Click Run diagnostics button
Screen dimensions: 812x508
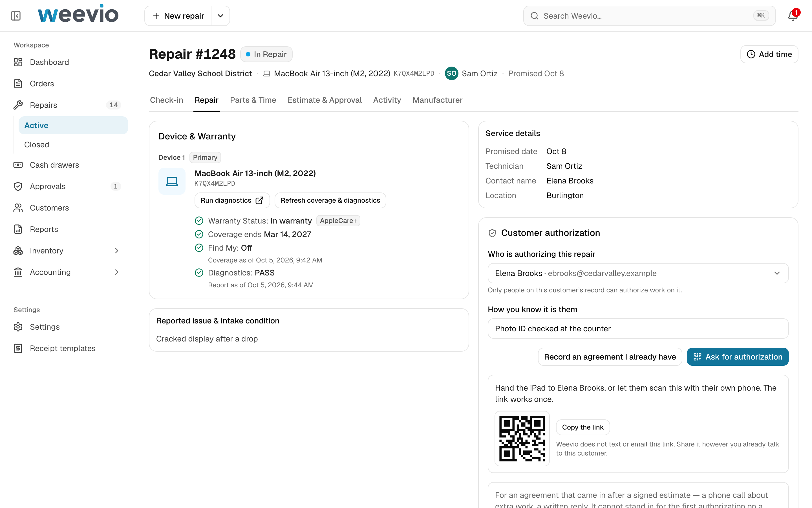[232, 200]
